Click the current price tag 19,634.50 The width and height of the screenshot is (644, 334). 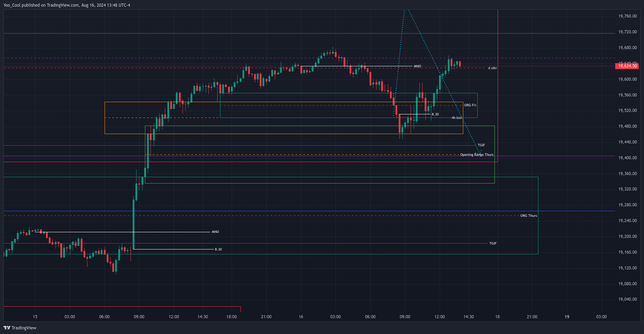pos(627,66)
